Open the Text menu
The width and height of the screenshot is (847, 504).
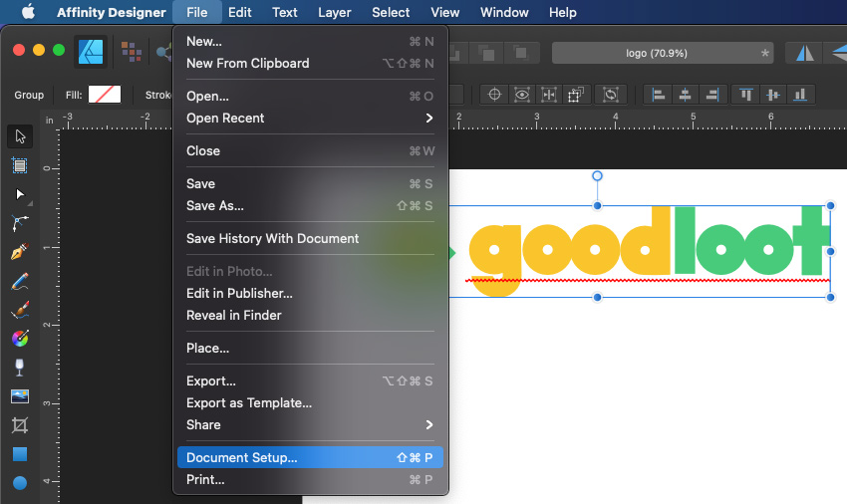tap(285, 12)
